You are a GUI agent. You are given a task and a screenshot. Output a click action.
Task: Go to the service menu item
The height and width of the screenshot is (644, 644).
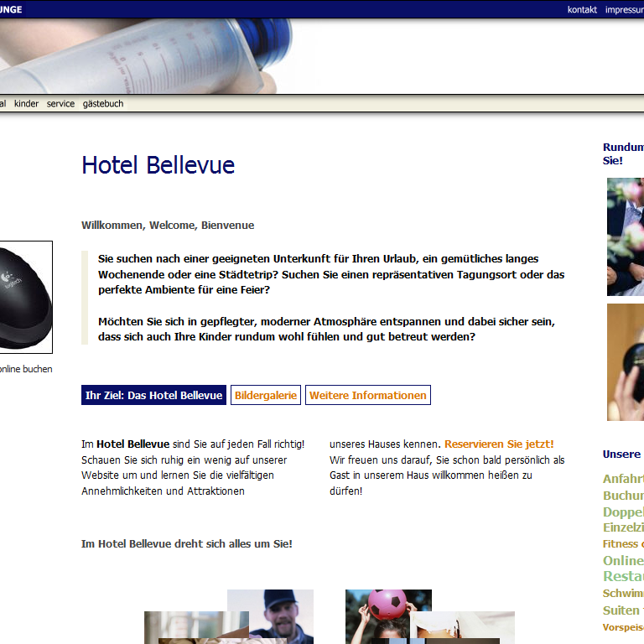tap(60, 103)
